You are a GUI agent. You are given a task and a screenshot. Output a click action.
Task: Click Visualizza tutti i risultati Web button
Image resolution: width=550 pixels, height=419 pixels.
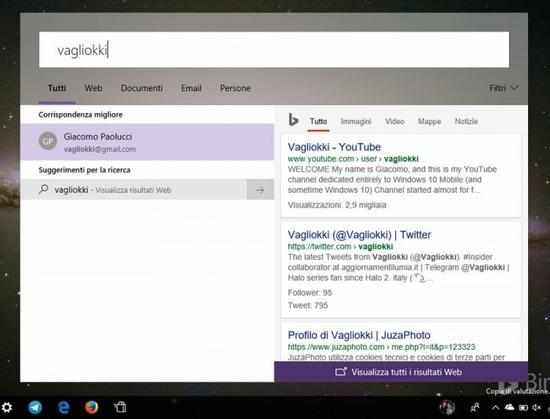coord(401,372)
